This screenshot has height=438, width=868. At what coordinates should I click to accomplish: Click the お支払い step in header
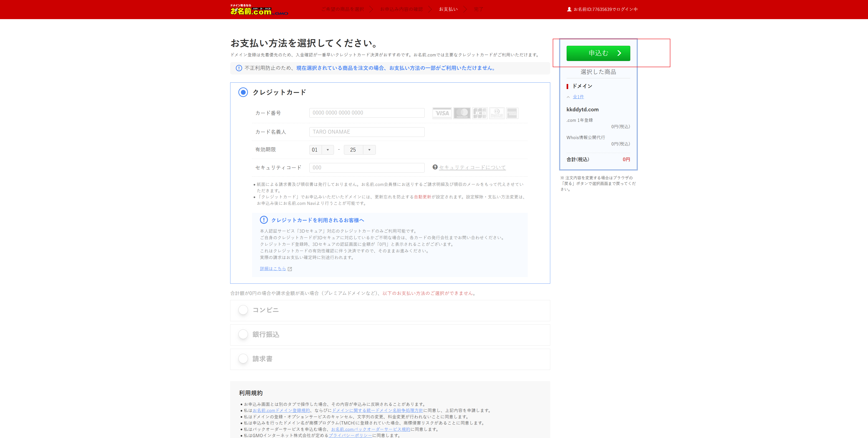(x=448, y=9)
